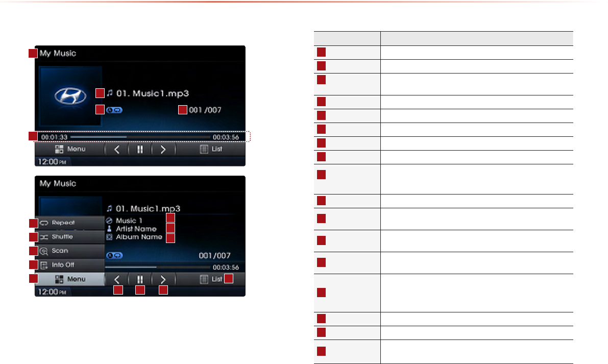
Task: Click the person icon beside Artist Name
Action: pyautogui.click(x=109, y=229)
